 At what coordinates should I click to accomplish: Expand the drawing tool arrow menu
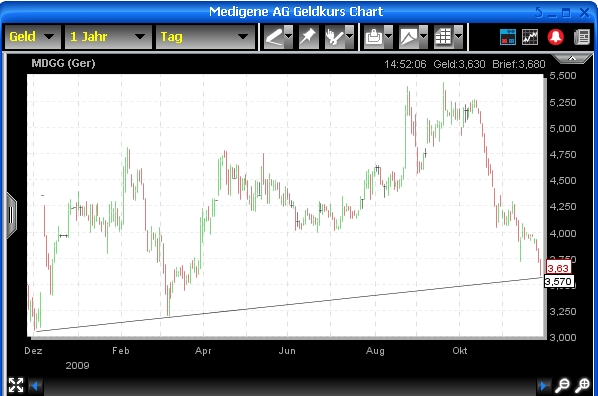tap(289, 37)
